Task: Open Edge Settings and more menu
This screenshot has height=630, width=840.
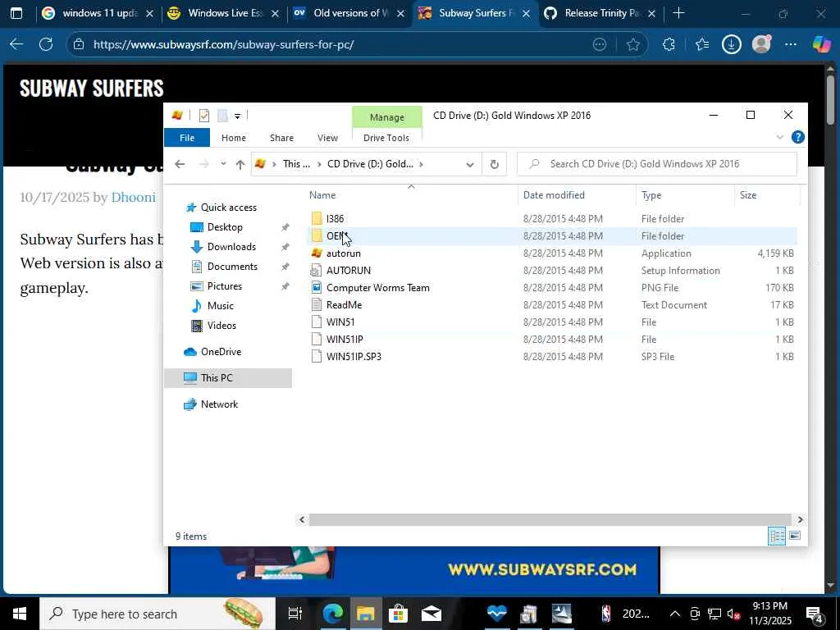Action: [x=791, y=44]
